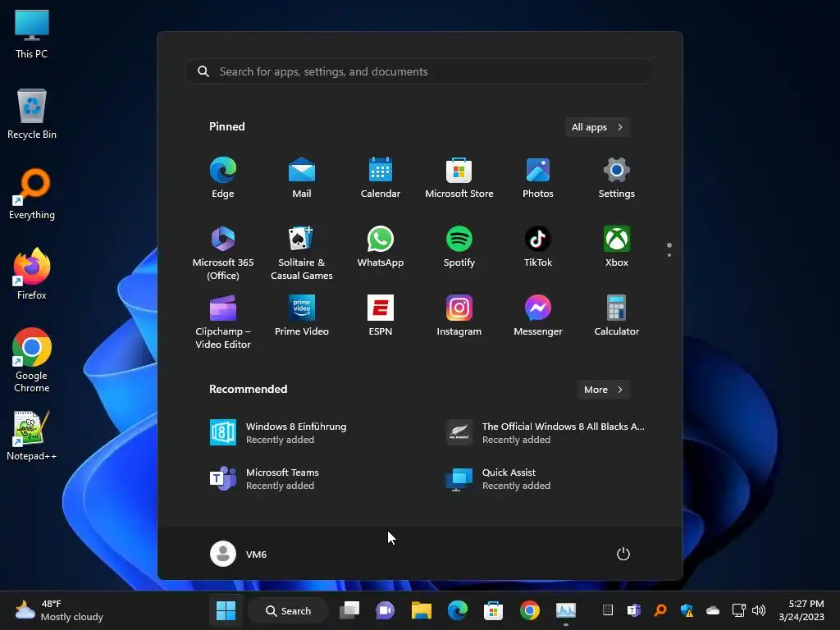This screenshot has width=840, height=630.
Task: Open the WhatsApp app
Action: tap(381, 247)
